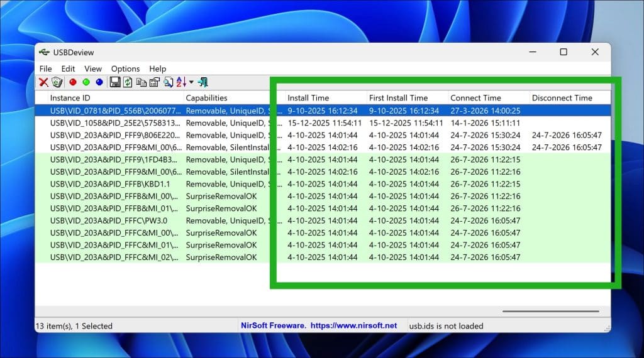Open the properties toolbar icon
The height and width of the screenshot is (358, 644).
[155, 82]
